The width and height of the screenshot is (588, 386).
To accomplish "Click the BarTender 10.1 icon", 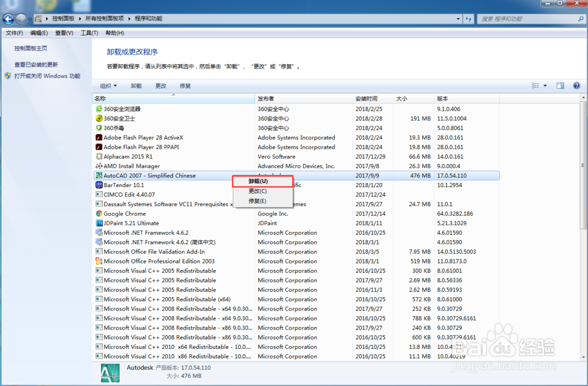I will [99, 185].
